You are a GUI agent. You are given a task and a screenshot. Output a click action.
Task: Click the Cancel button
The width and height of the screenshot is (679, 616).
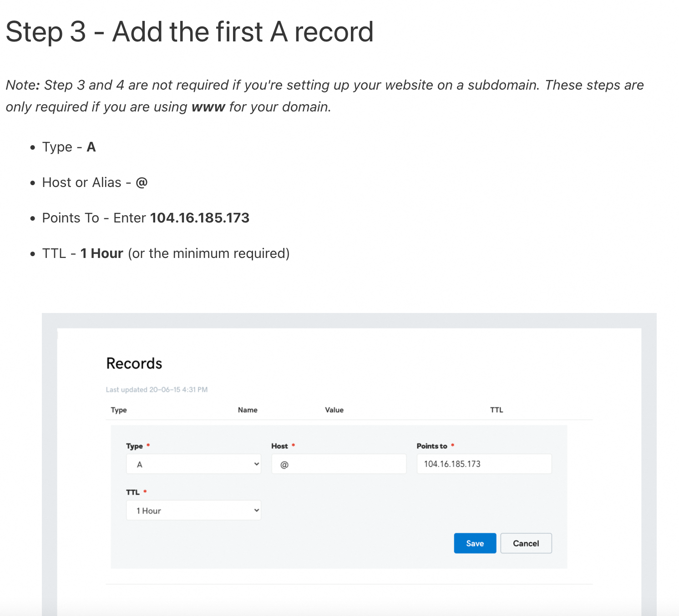[526, 543]
